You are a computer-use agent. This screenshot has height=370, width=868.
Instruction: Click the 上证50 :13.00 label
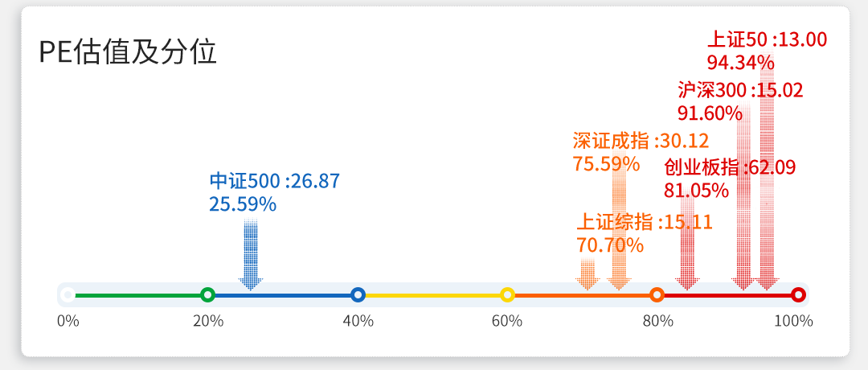[768, 39]
